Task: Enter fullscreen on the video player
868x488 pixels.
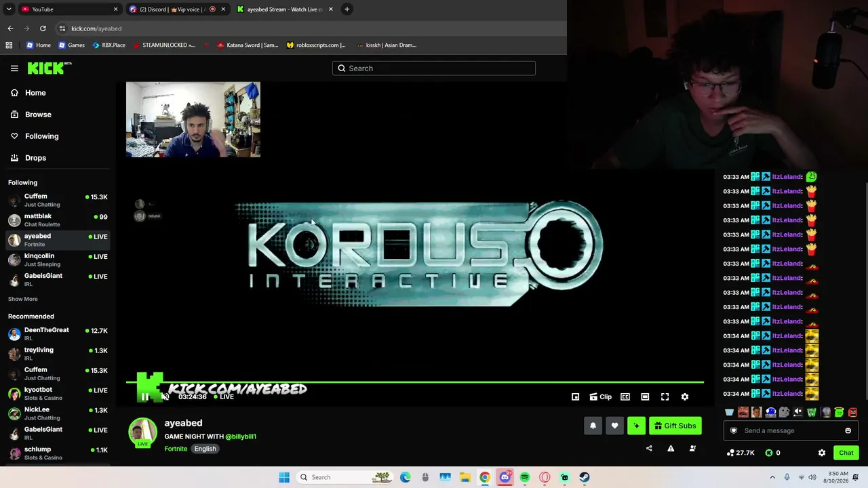Action: pos(665,397)
